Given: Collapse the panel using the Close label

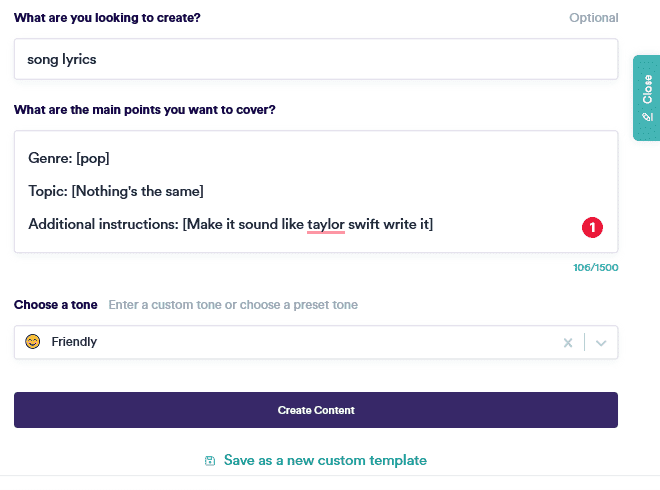Looking at the screenshot, I should (x=647, y=90).
